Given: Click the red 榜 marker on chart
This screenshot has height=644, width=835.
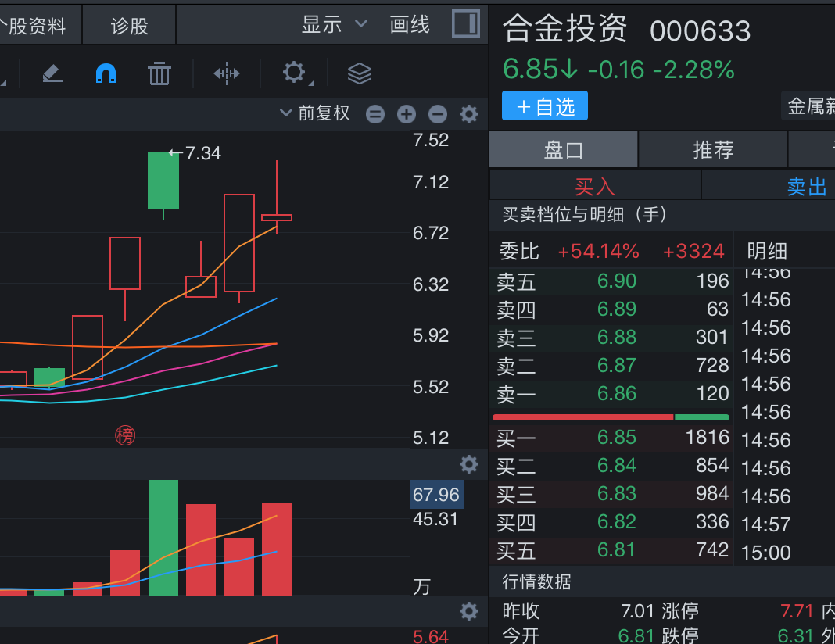Looking at the screenshot, I should pyautogui.click(x=125, y=436).
